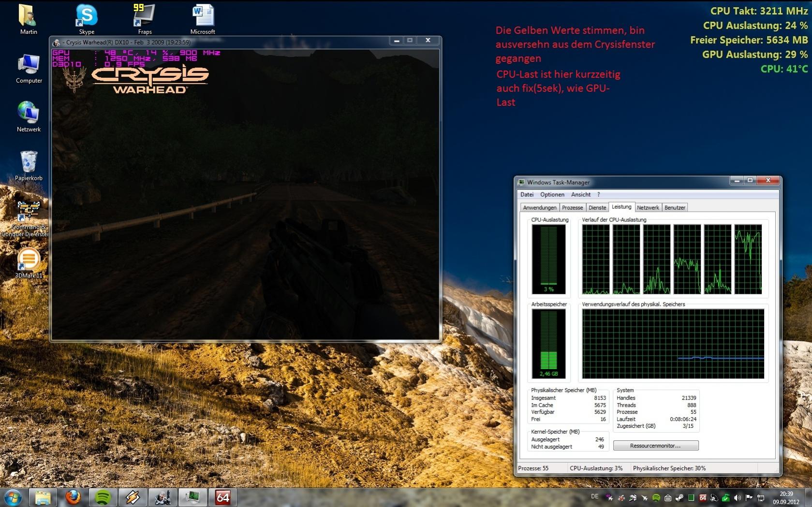Click the red 64 AIDA64 tray icon
The width and height of the screenshot is (812, 507).
(x=703, y=497)
